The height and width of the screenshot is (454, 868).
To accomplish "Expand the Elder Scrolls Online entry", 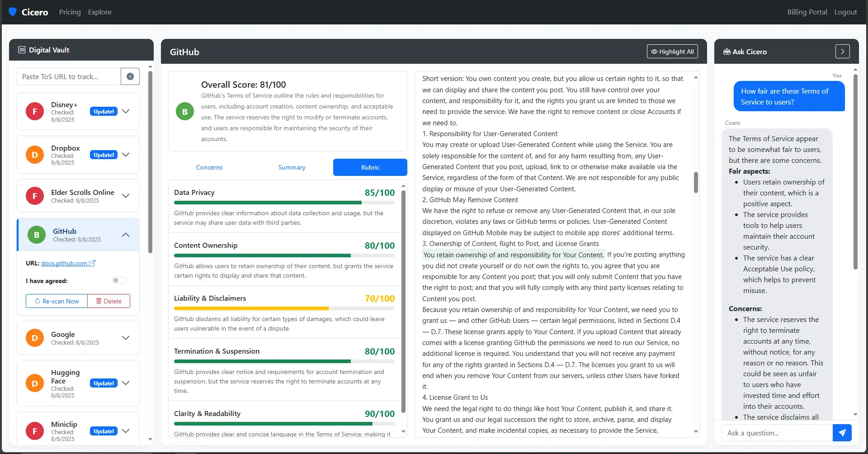I will tap(126, 196).
